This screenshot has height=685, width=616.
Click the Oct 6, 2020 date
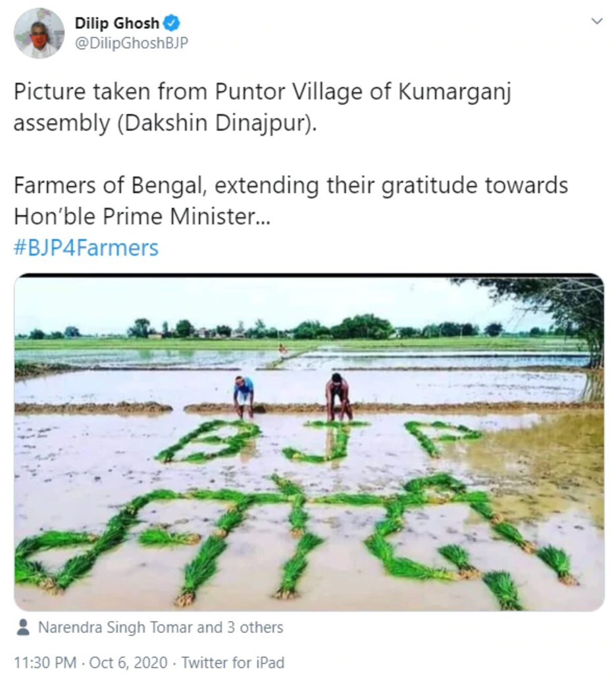click(128, 663)
